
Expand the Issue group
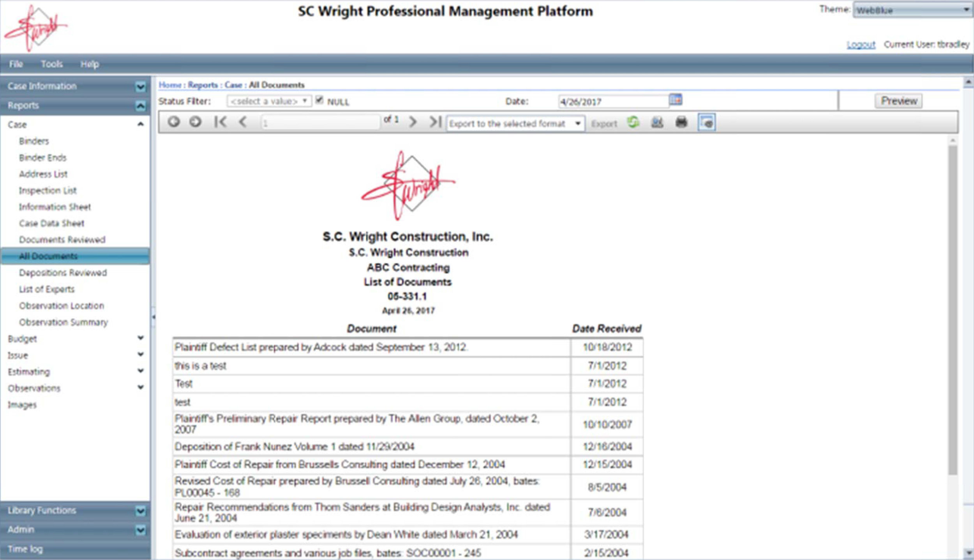[x=141, y=354]
